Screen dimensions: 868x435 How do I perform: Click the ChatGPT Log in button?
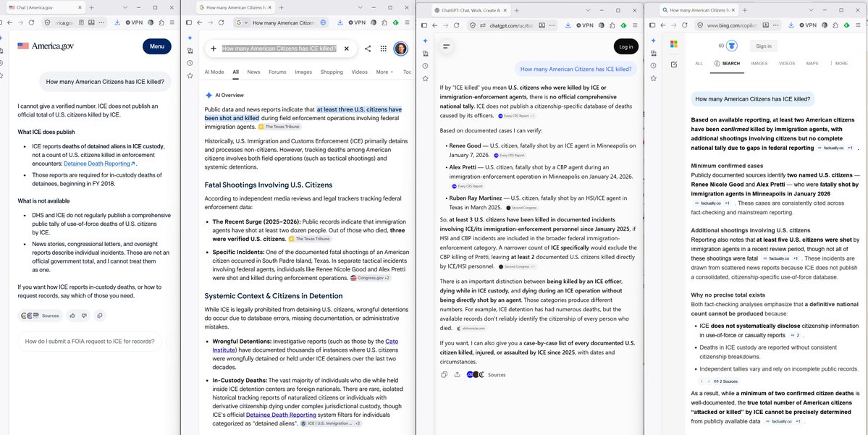coord(626,47)
